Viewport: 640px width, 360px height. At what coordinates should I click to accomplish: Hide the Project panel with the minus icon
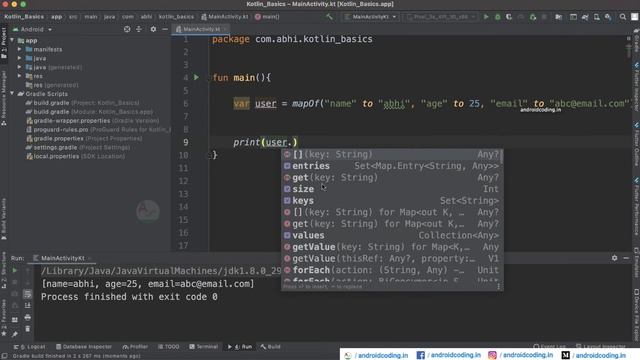pyautogui.click(x=165, y=29)
